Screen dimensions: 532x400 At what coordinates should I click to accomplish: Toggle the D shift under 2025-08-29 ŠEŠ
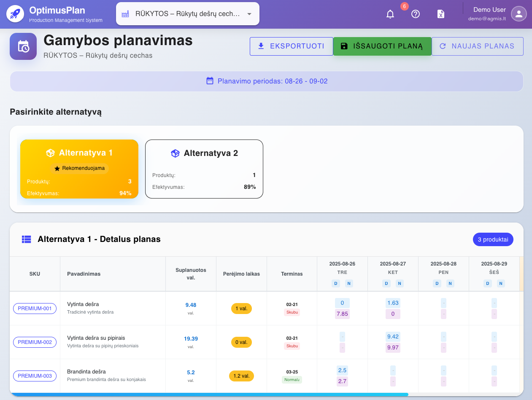tap(487, 283)
